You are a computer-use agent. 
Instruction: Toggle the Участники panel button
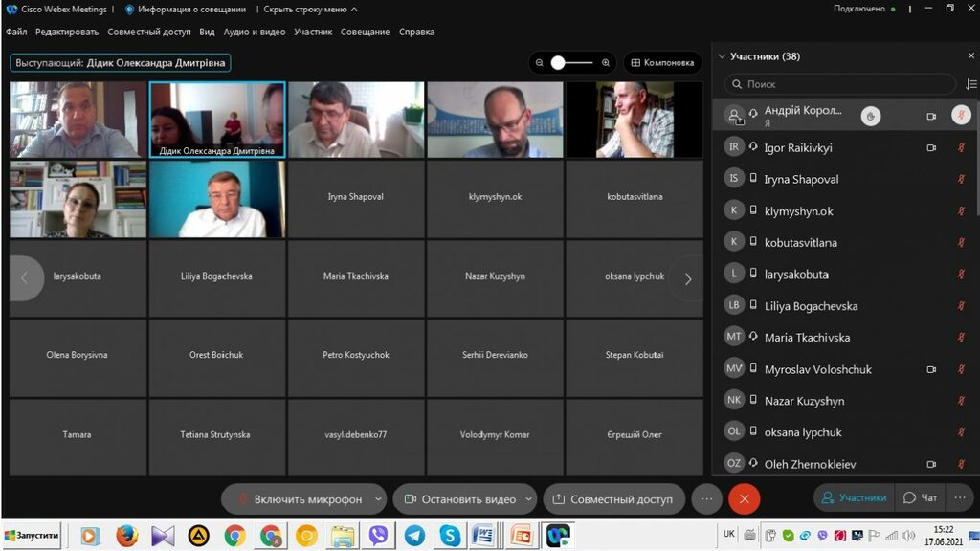[853, 497]
